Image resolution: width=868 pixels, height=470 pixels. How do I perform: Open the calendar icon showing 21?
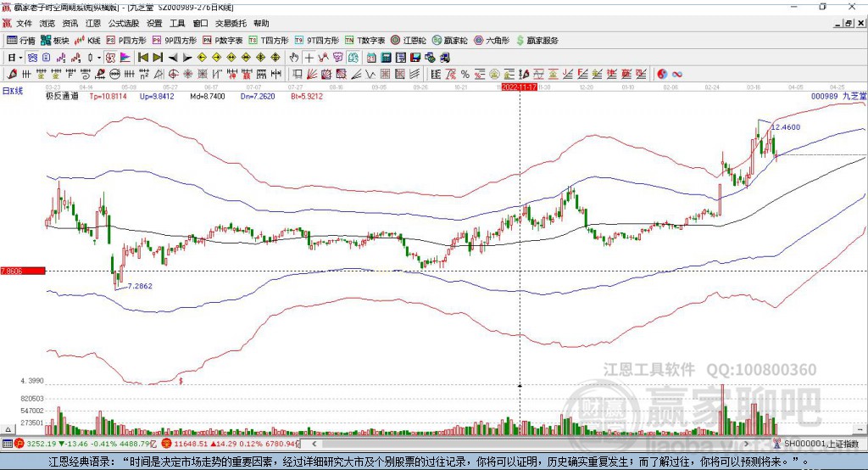click(371, 58)
